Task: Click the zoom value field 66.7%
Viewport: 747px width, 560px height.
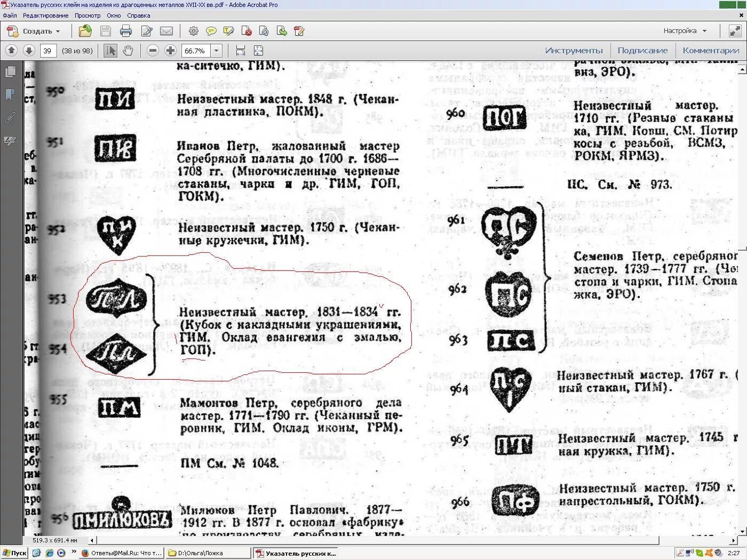Action: click(x=196, y=51)
